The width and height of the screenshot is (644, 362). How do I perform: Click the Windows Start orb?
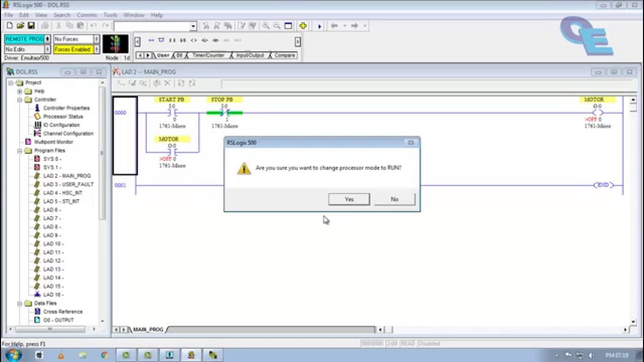tap(14, 355)
